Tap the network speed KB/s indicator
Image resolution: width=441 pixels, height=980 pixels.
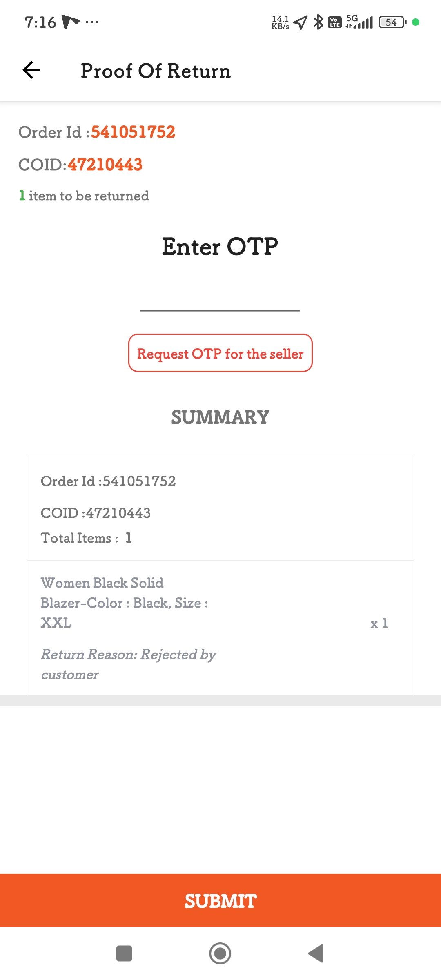(280, 22)
